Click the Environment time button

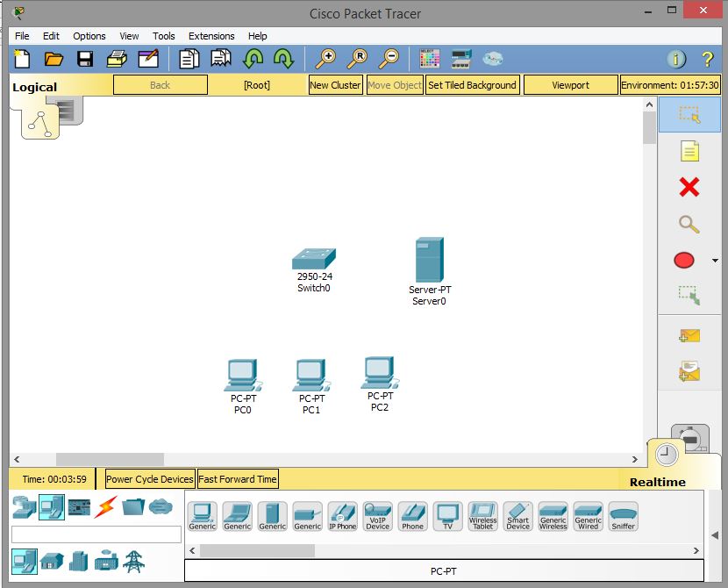point(670,85)
